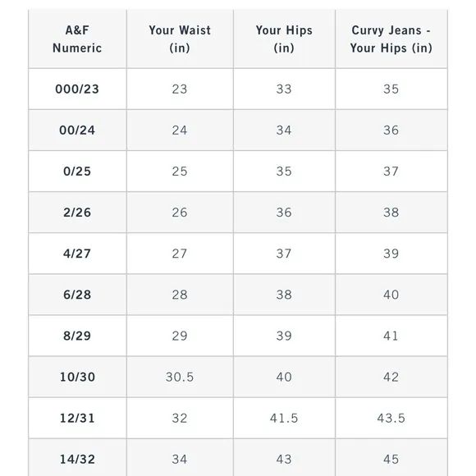Select the 12/31 size row label

pyautogui.click(x=77, y=418)
